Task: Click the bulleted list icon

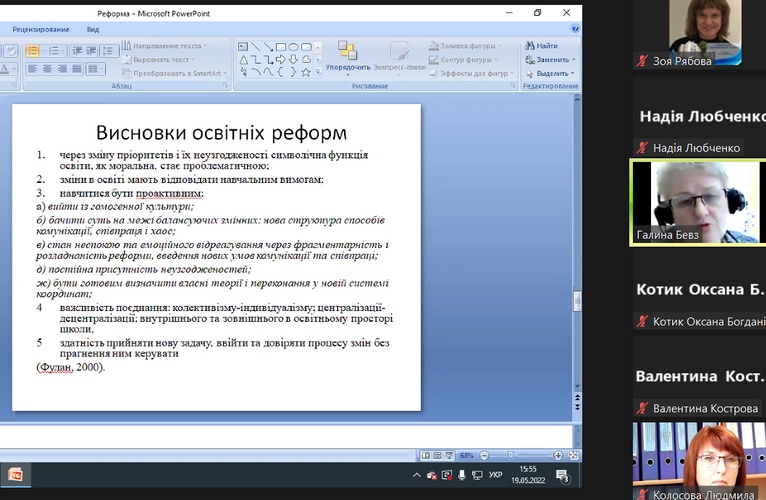Action: click(33, 50)
